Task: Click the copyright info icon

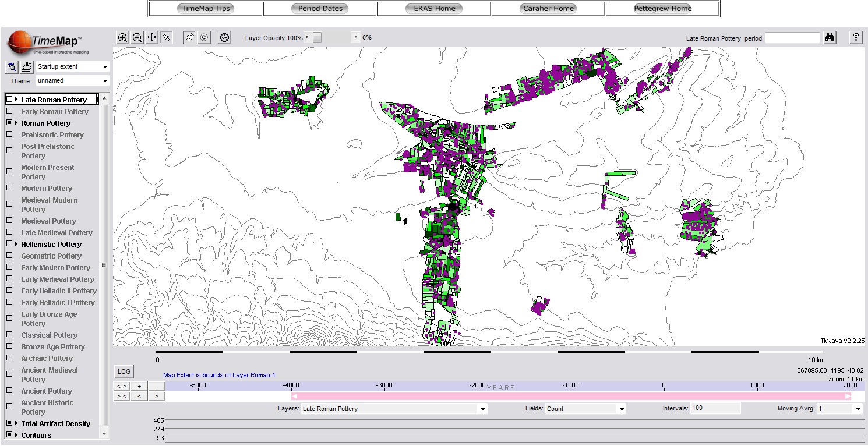Action: pos(204,37)
